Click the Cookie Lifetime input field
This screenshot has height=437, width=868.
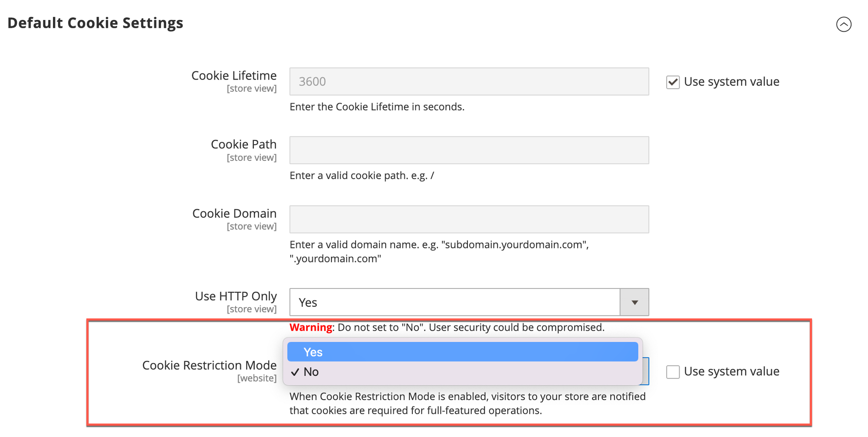point(469,81)
